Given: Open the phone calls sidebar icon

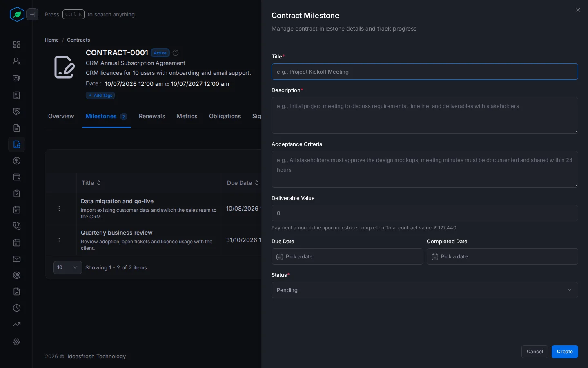Looking at the screenshot, I should point(17,226).
